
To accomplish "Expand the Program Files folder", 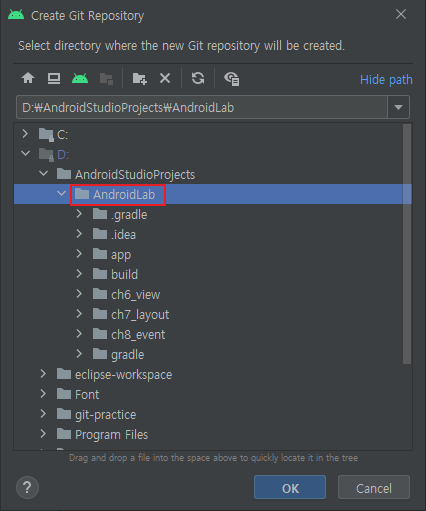I will pyautogui.click(x=43, y=434).
